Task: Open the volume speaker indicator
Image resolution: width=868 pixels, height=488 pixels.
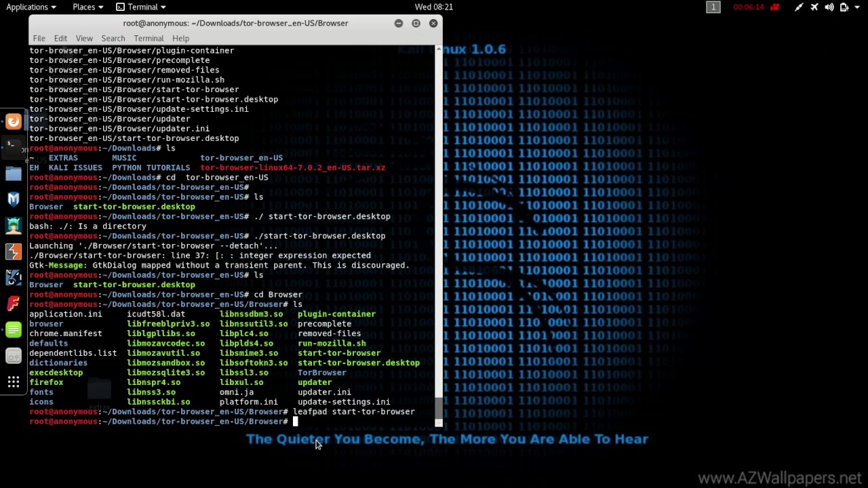Action: (829, 7)
